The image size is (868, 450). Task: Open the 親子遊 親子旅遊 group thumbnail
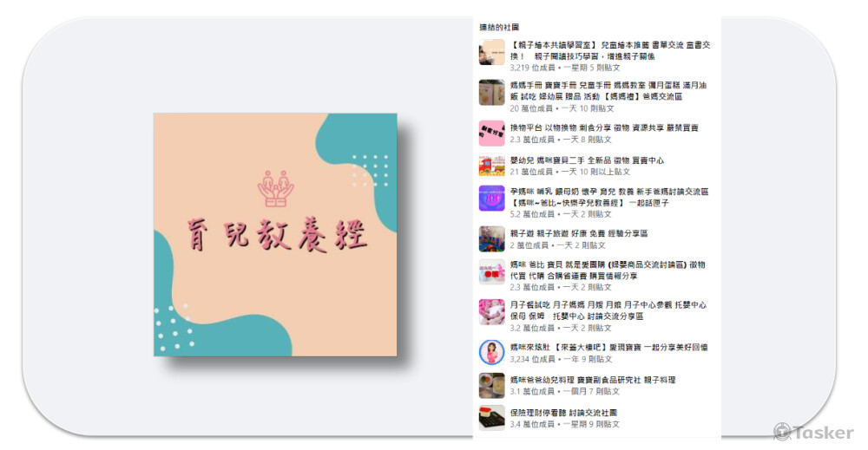(491, 238)
